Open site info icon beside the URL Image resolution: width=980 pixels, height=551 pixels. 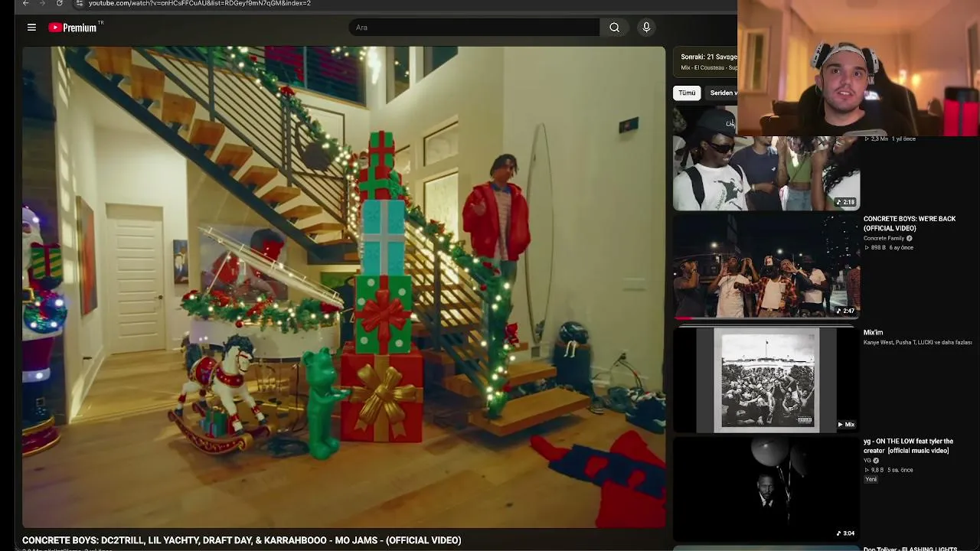pyautogui.click(x=79, y=3)
